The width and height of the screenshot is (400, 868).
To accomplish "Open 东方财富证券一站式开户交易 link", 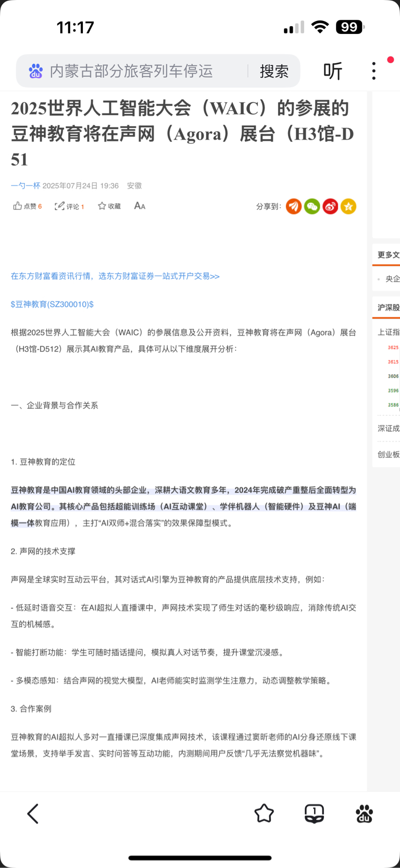I will tap(115, 276).
